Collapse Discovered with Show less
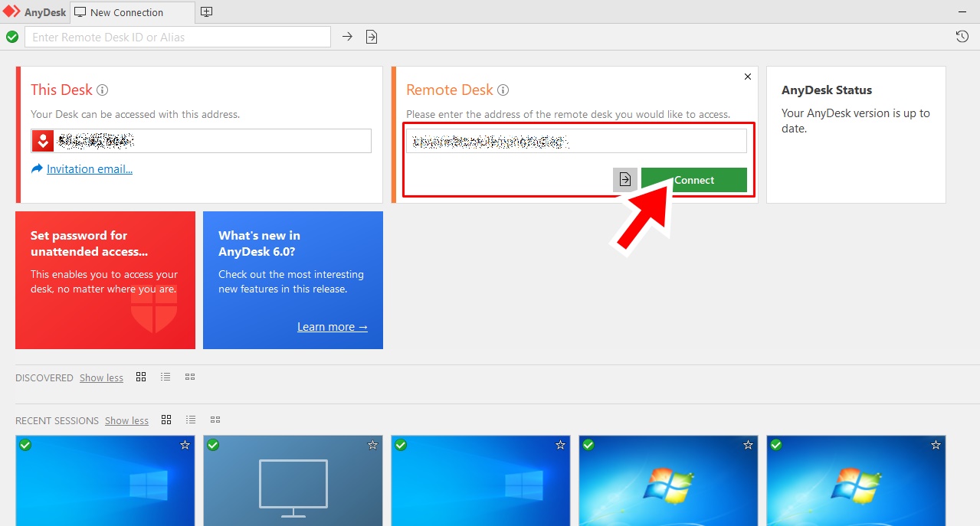 [x=101, y=377]
